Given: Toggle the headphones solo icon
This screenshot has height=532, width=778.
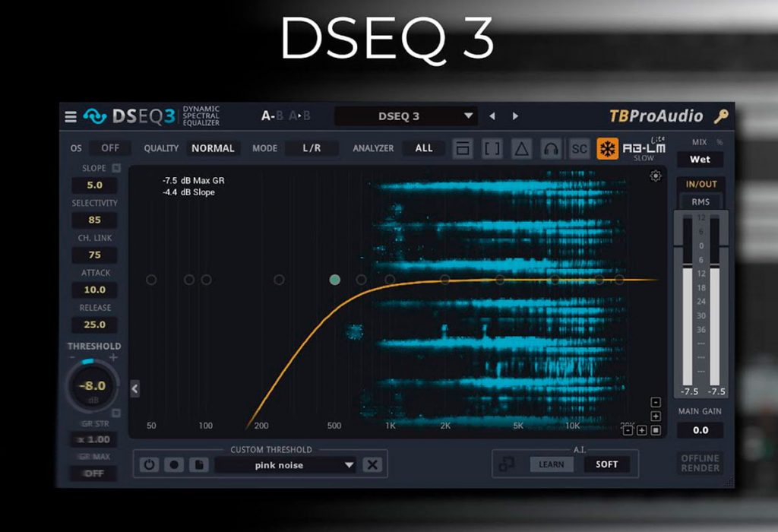Looking at the screenshot, I should 551,148.
